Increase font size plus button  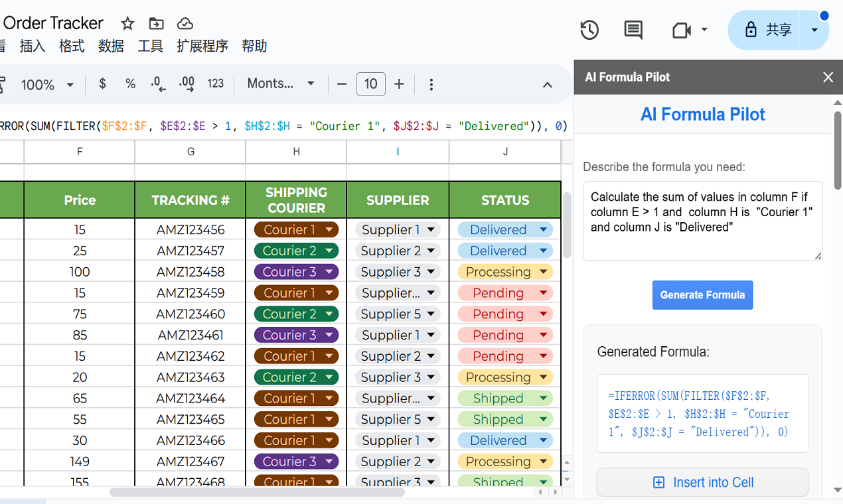pos(399,84)
